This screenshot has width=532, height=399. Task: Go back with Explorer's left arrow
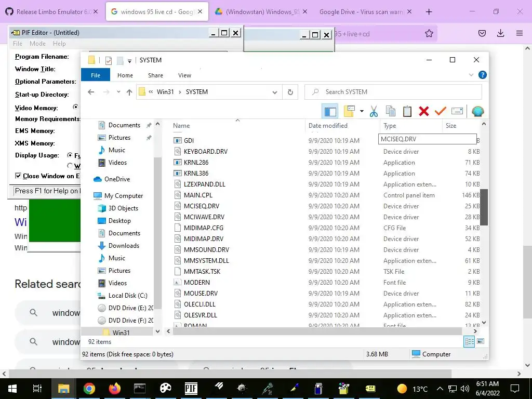[x=90, y=92]
